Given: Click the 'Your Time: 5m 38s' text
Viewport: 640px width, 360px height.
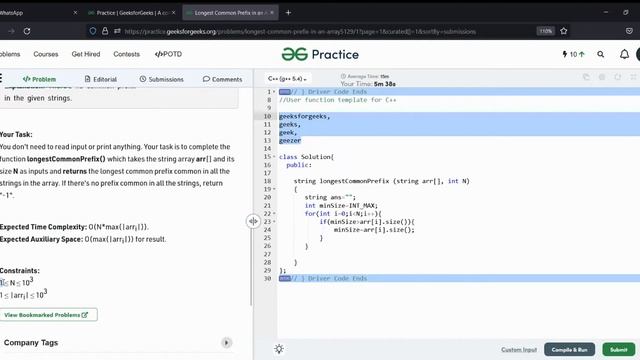Looking at the screenshot, I should click(x=368, y=84).
